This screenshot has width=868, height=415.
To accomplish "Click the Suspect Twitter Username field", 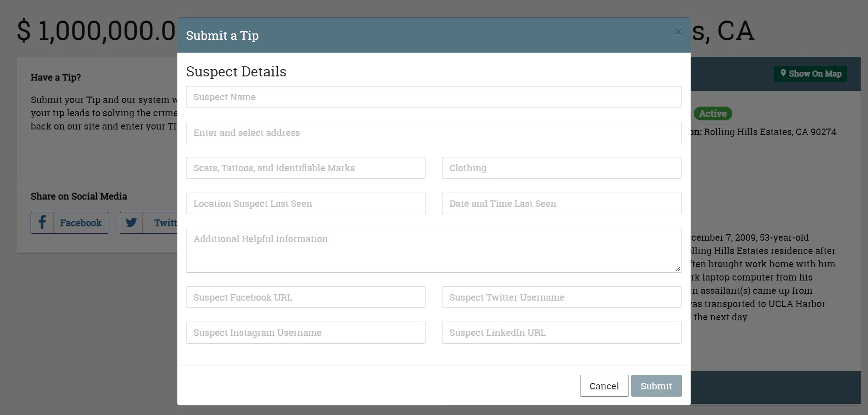I will 561,297.
